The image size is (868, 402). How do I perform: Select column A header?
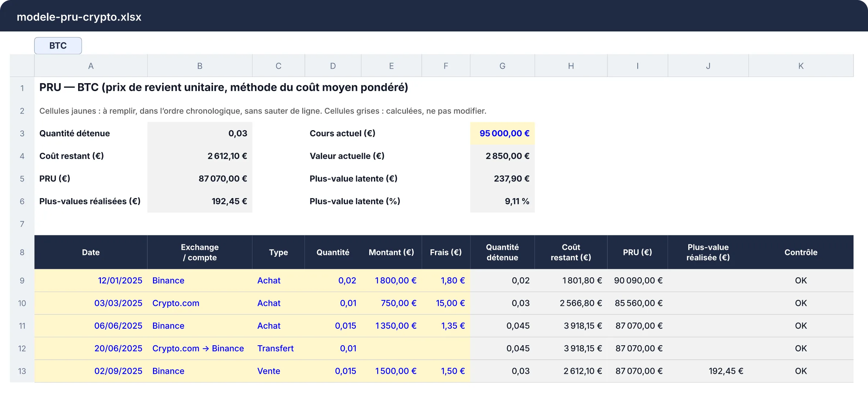[x=91, y=66]
